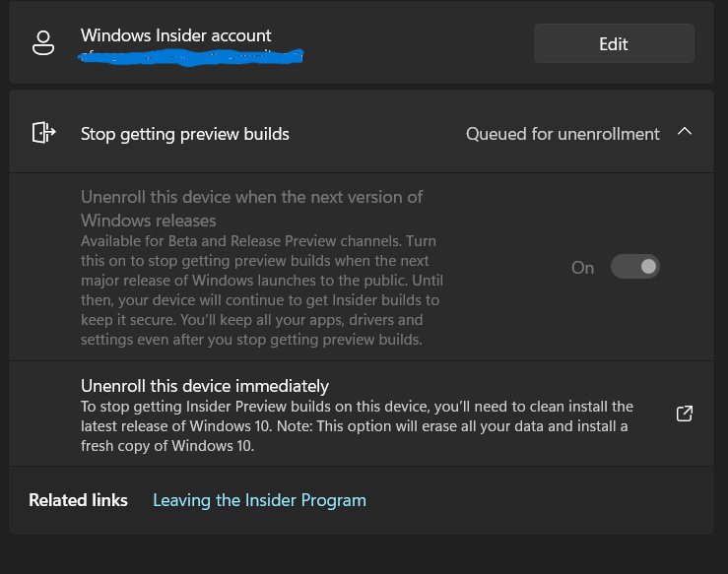
Task: Click the redacted account email under Insider account
Action: point(192,56)
